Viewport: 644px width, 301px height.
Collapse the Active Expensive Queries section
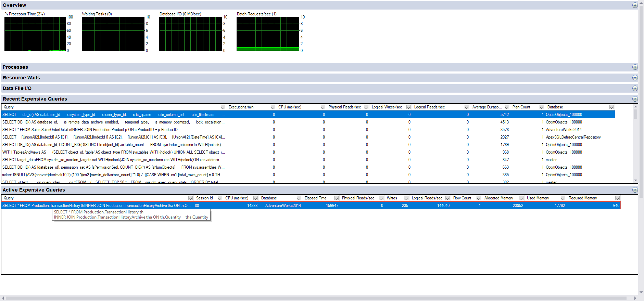pos(635,190)
